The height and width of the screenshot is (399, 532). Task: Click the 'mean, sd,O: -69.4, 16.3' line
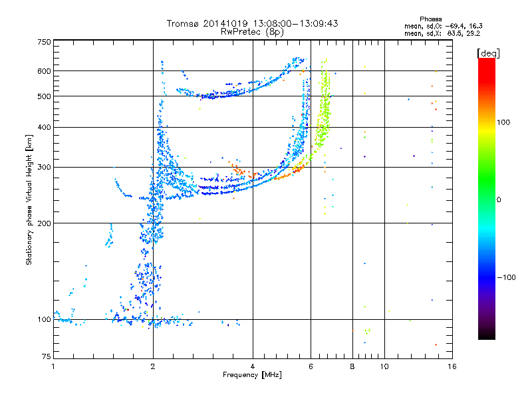click(443, 26)
